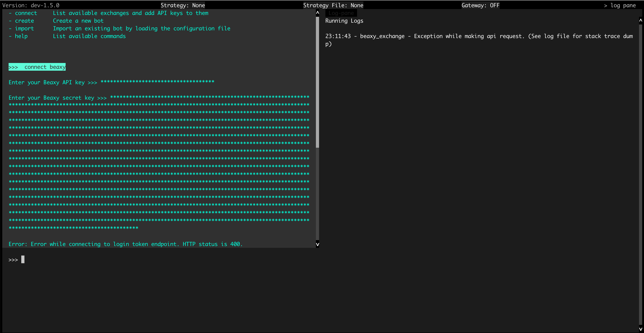Click 'List available commands' description
The width and height of the screenshot is (644, 333).
pyautogui.click(x=89, y=36)
